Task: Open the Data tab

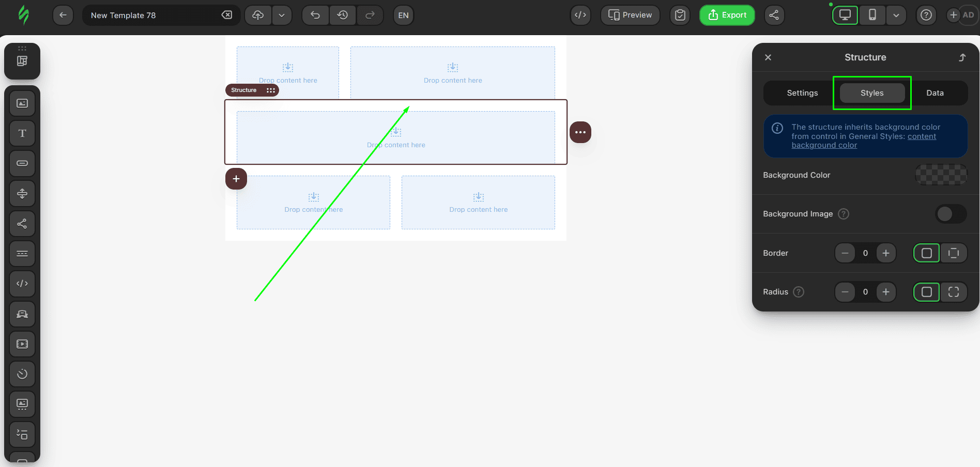Action: [935, 93]
